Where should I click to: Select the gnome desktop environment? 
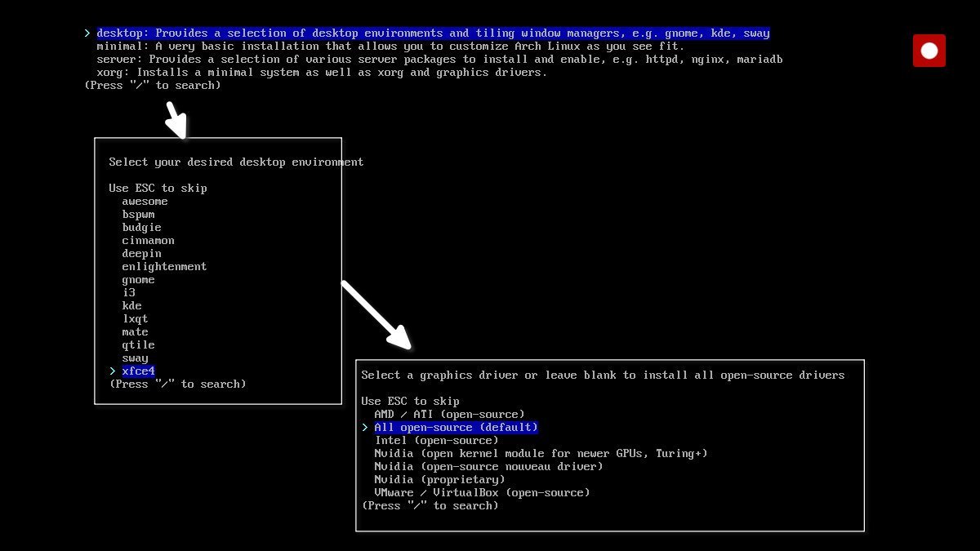(x=138, y=279)
